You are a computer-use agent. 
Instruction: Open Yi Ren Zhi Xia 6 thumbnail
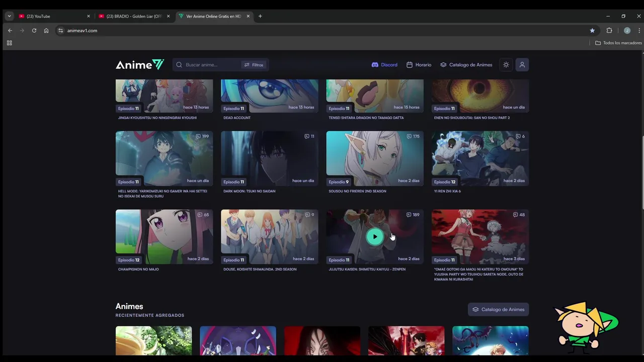coord(480,158)
